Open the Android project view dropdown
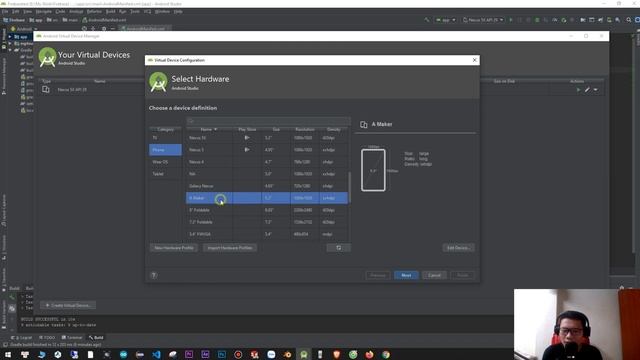The image size is (640, 360). click(x=24, y=29)
